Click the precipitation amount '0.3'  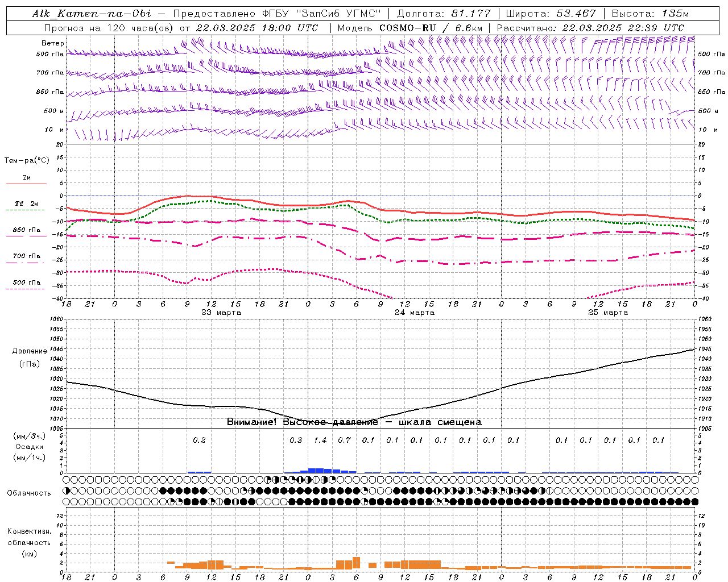[296, 440]
